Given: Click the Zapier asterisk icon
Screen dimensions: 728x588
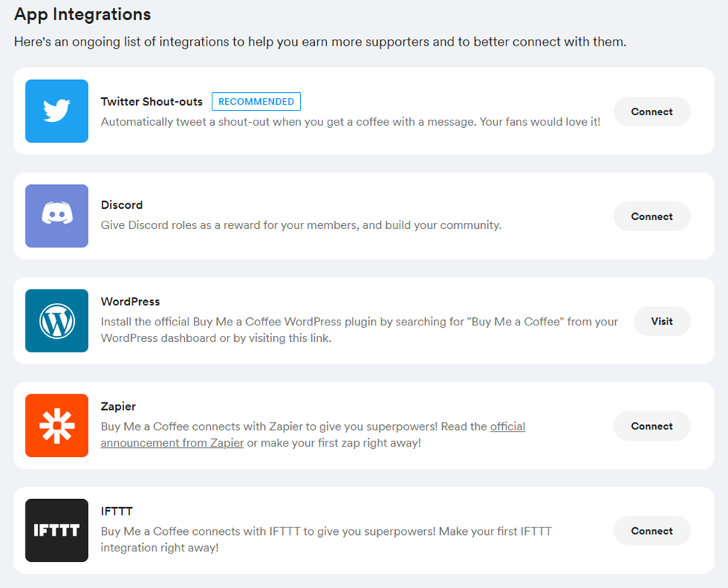Looking at the screenshot, I should tap(57, 426).
